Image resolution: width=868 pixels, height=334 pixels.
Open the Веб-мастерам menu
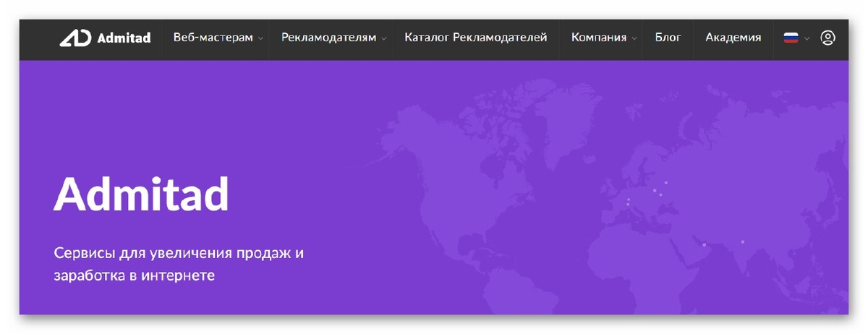coord(213,38)
